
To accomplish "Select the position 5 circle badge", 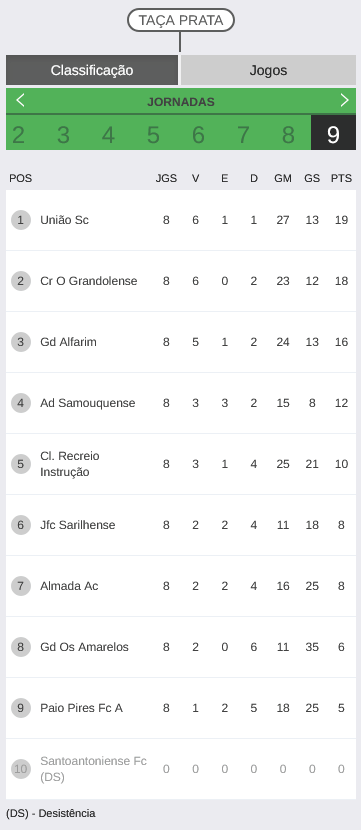I will pos(21,464).
